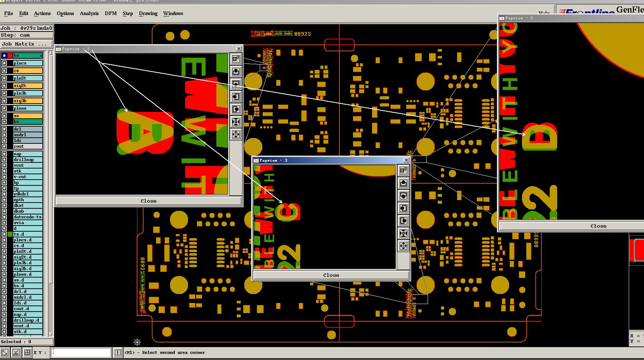Select the drillmap layer row
644x360 pixels.
click(28, 160)
